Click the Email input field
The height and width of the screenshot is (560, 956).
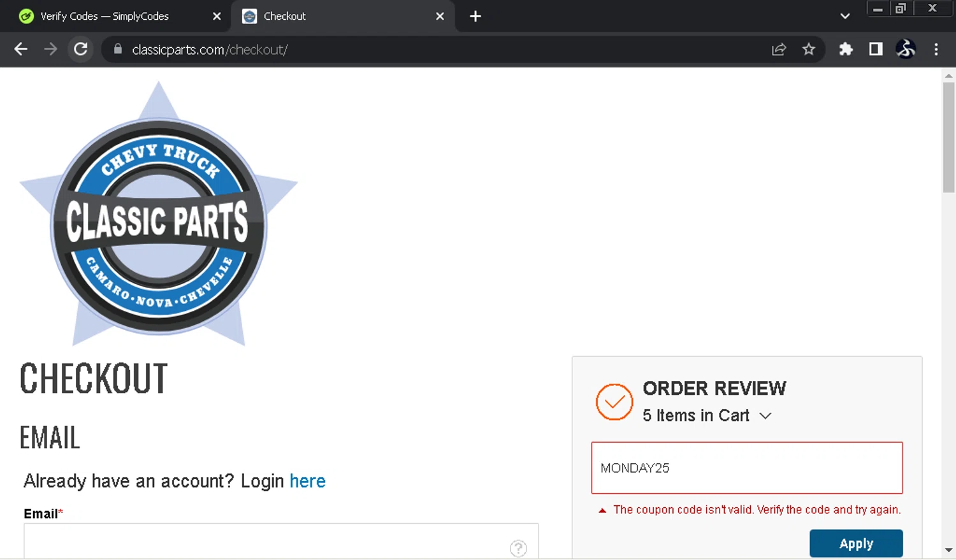click(x=281, y=542)
